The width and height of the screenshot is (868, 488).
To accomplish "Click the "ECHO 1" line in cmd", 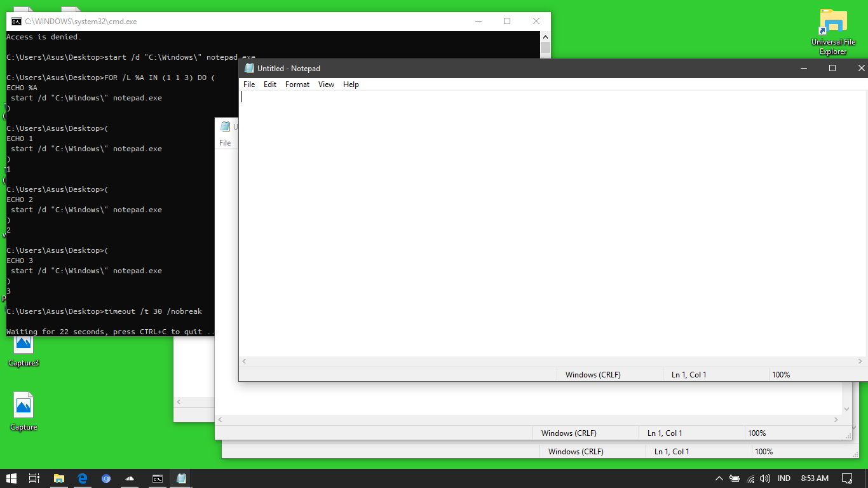I will (x=20, y=139).
